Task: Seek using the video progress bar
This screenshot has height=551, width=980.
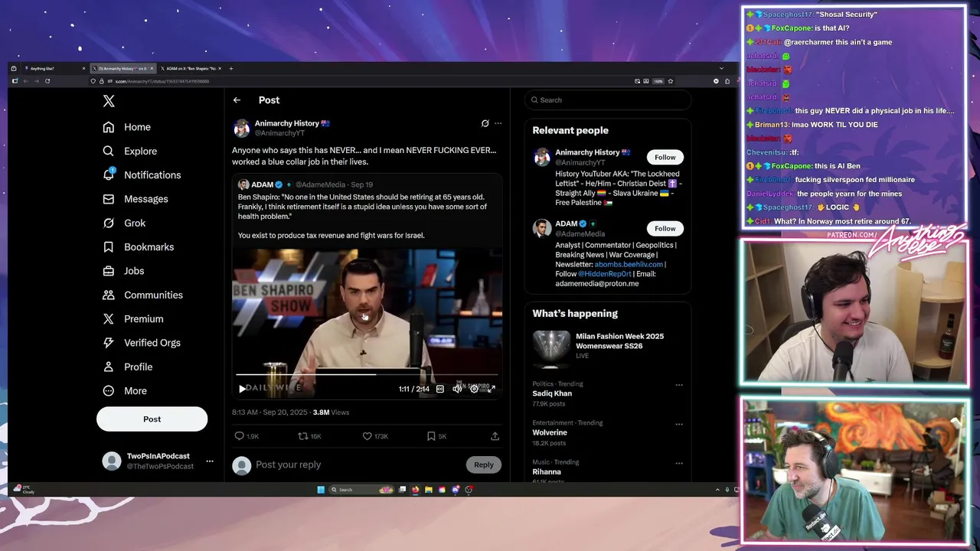Action: click(367, 375)
